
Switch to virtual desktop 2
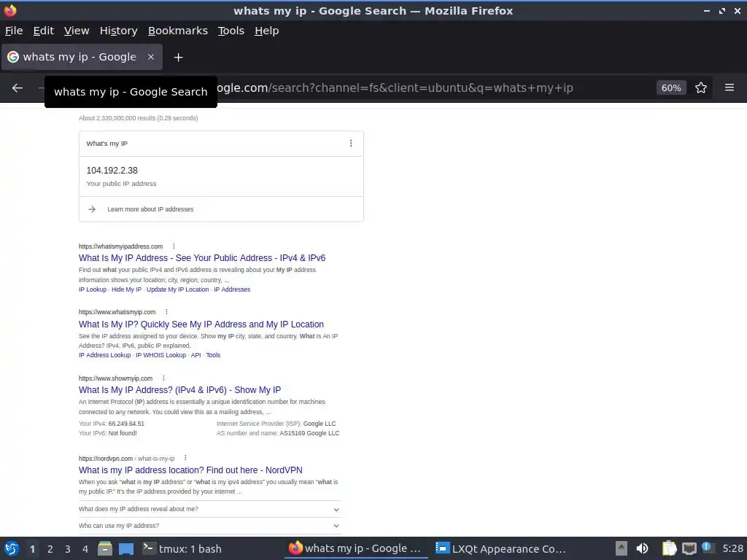[x=50, y=549]
